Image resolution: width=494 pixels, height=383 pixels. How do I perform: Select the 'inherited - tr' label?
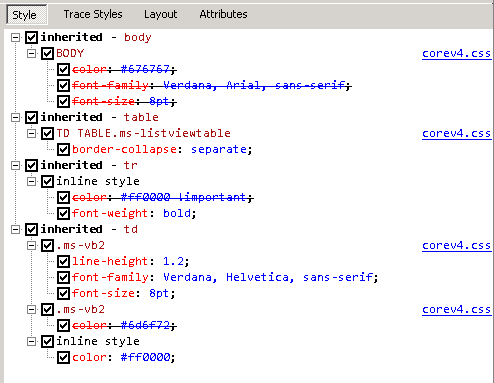click(x=89, y=165)
